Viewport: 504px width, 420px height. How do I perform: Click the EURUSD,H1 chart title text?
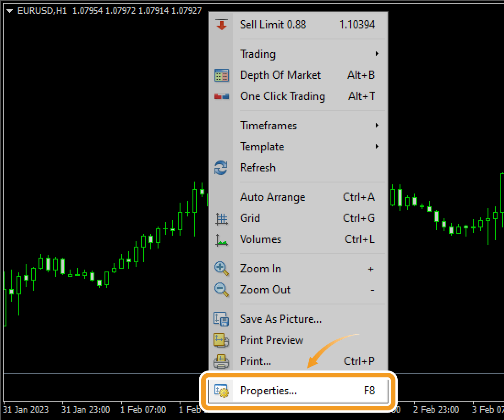(x=42, y=11)
